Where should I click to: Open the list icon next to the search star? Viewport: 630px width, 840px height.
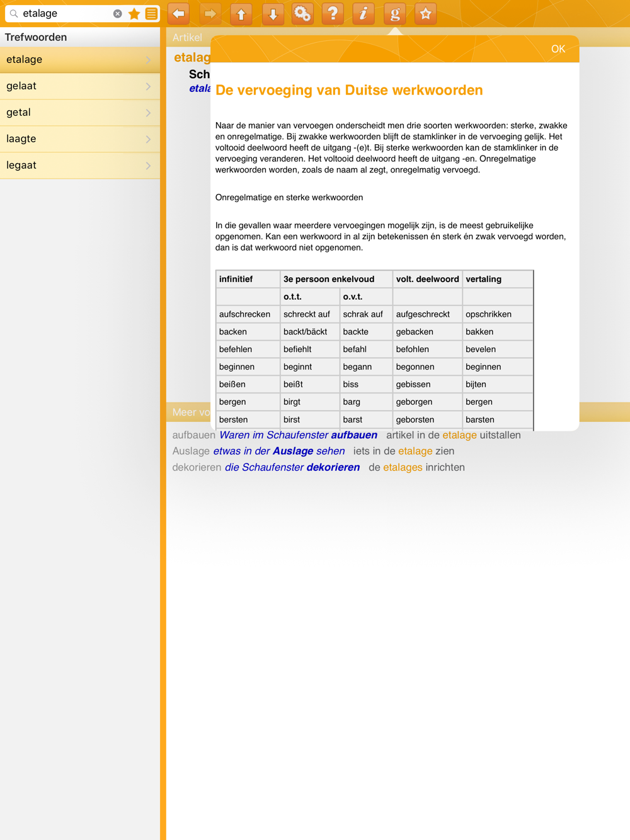(x=151, y=13)
